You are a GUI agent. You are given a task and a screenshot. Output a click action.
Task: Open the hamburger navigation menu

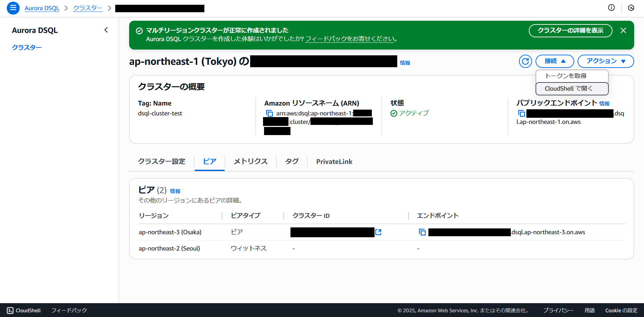[x=13, y=8]
